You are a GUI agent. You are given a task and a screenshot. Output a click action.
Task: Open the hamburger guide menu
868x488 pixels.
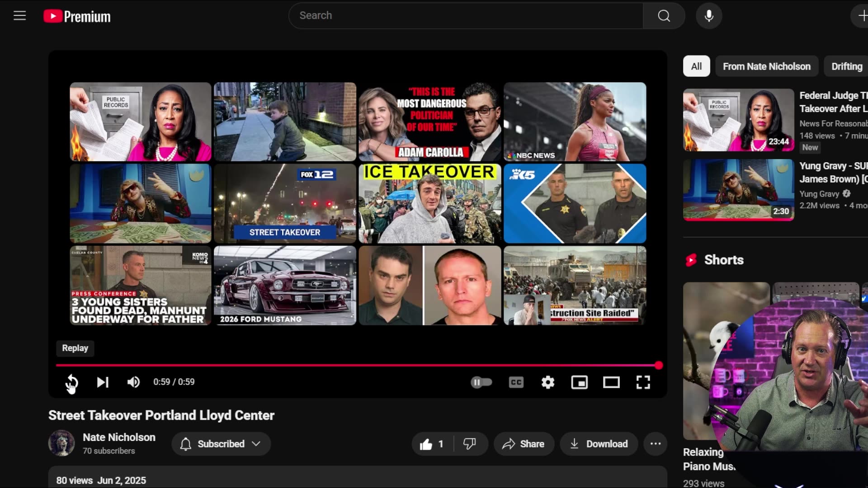pyautogui.click(x=19, y=16)
